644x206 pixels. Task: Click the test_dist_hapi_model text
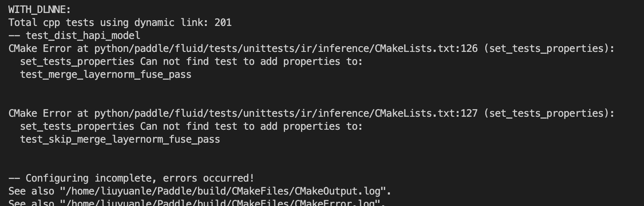click(x=83, y=35)
